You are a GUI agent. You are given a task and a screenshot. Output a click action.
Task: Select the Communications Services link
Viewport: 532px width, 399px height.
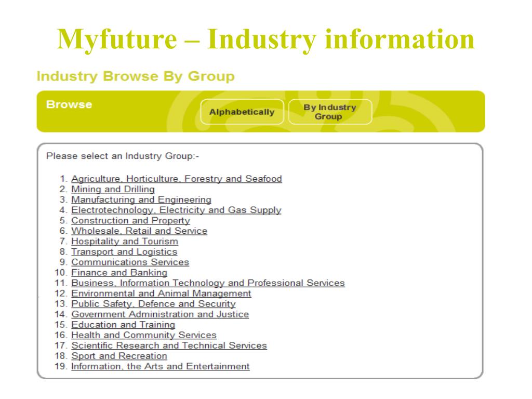(130, 262)
